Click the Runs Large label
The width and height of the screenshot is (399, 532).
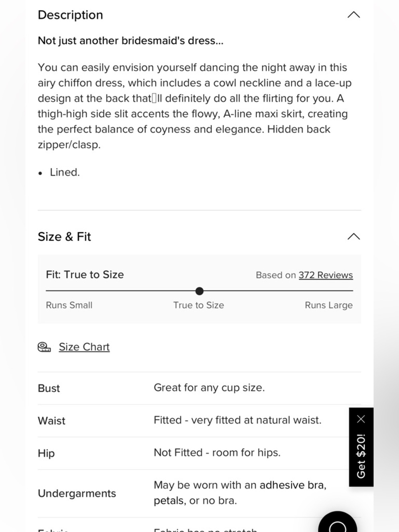point(329,305)
